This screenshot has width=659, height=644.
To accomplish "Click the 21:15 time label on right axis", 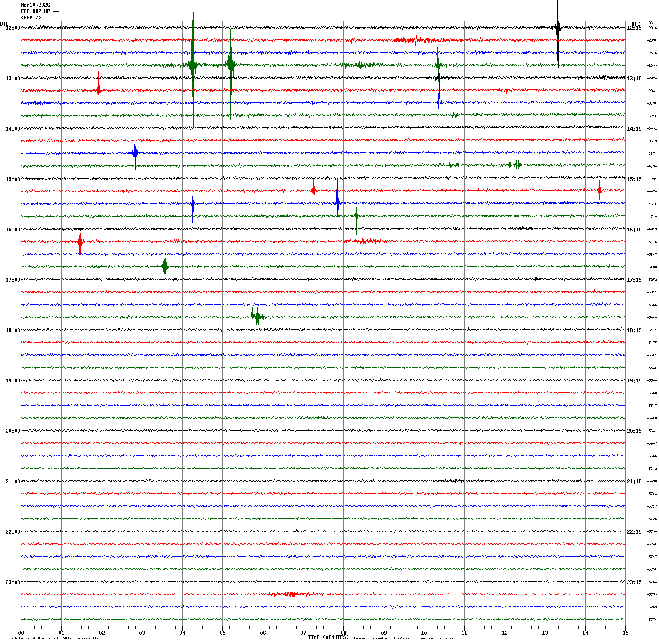I will 634,482.
